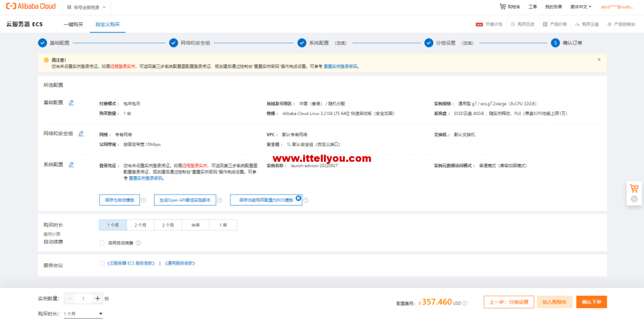
Task: Open 购买历史 clock icon link
Action: pos(523,24)
